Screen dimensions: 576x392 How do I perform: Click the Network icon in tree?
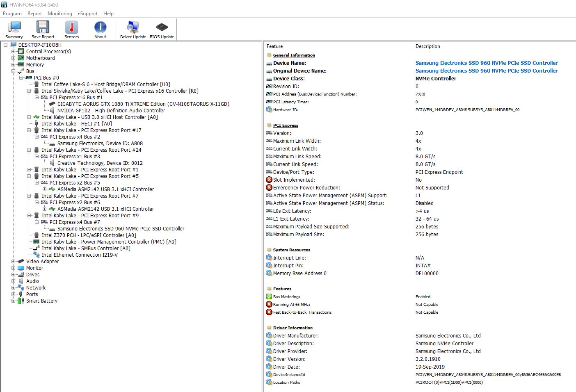click(21, 288)
